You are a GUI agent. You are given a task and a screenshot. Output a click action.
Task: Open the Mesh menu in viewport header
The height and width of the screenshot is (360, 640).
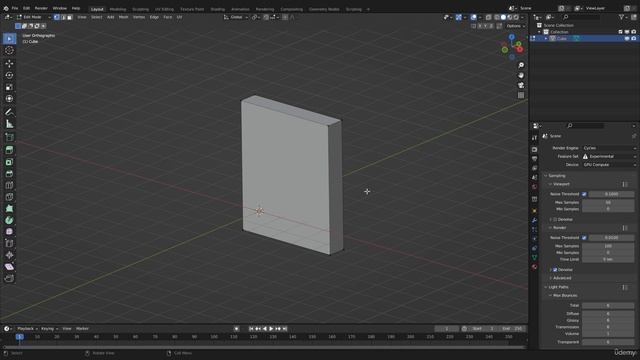(x=123, y=17)
